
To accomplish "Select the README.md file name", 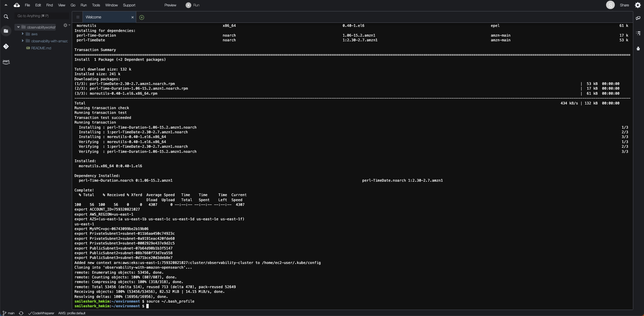I will click(41, 48).
